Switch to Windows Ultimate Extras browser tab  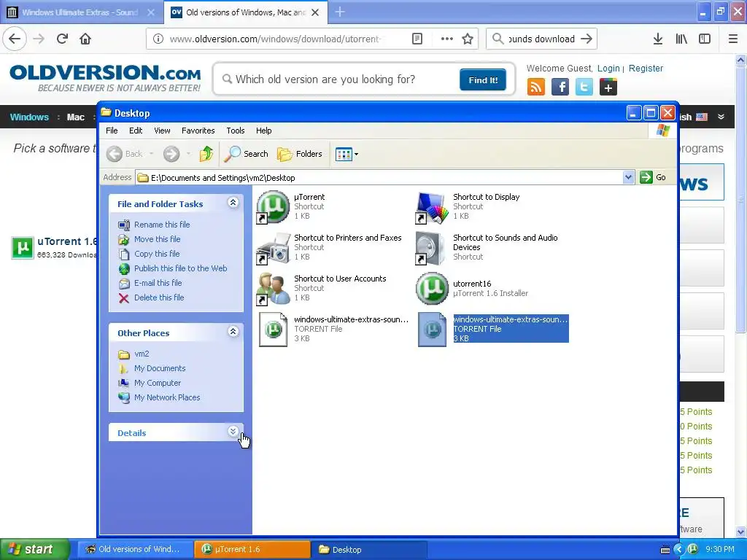(80, 12)
